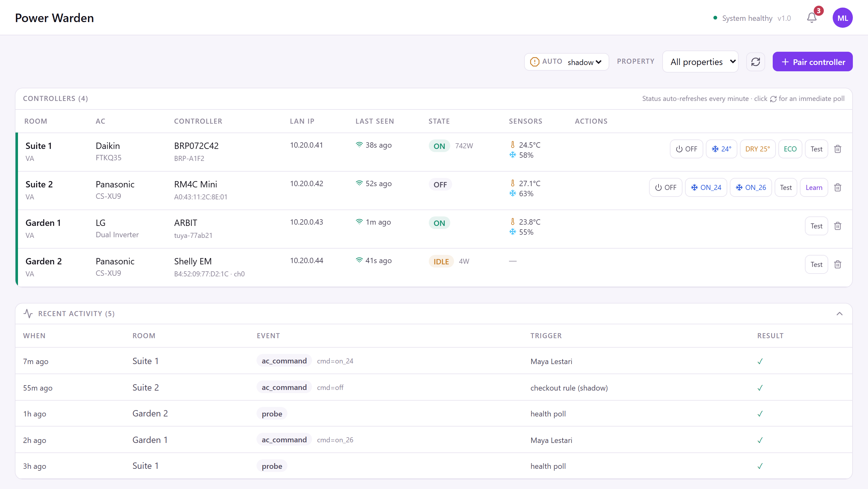Click trash icon for Garden 1
Image resolution: width=868 pixels, height=489 pixels.
click(838, 226)
